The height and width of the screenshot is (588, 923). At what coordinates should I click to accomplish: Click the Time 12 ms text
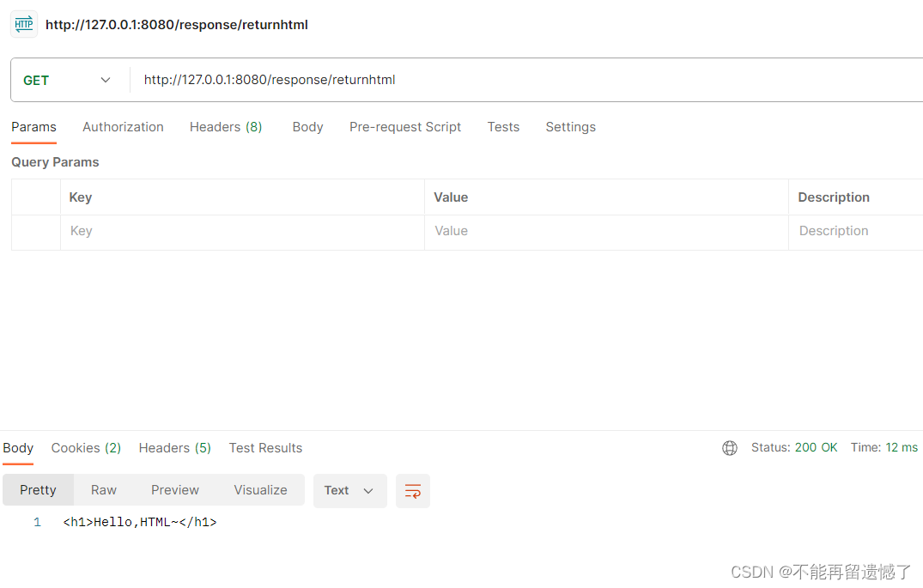click(x=884, y=447)
